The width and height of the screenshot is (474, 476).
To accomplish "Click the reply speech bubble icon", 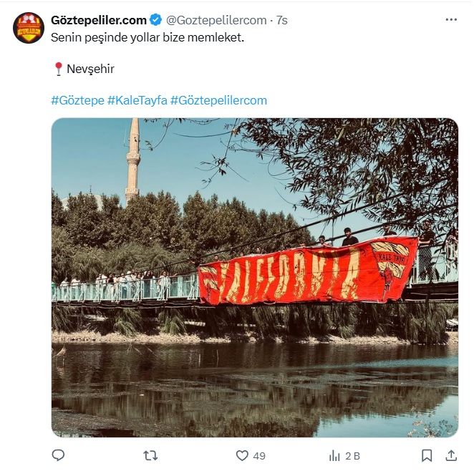I will point(58,455).
